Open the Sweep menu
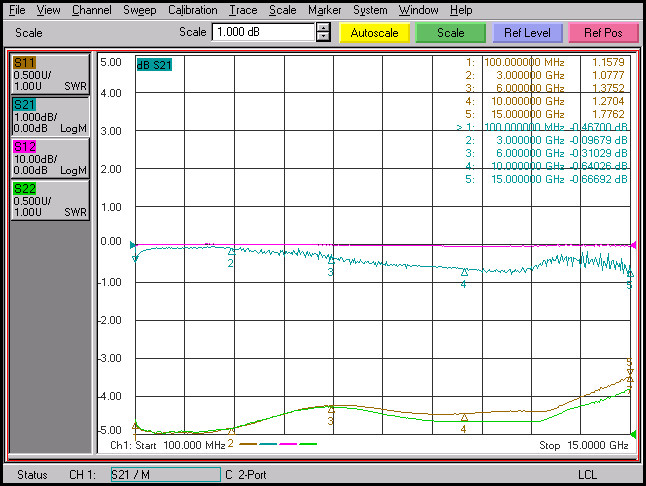 coord(139,9)
